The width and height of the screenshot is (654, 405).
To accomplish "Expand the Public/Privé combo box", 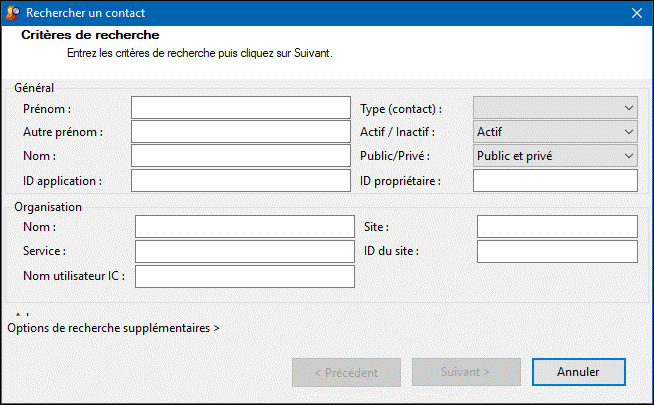I will 555,156.
